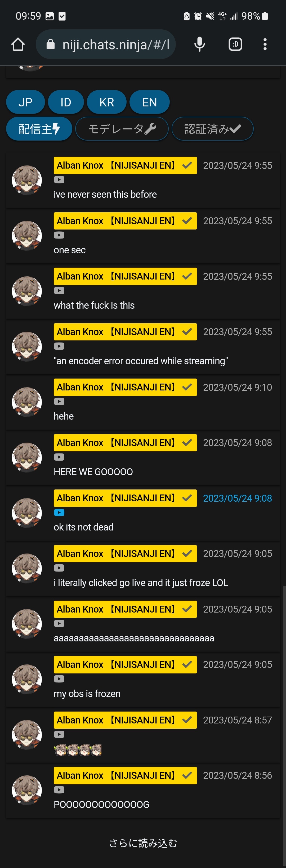This screenshot has height=868, width=286.
Task: Click YouTube icon above "POOOOOOOOOOOOOG" message
Action: pos(59,790)
